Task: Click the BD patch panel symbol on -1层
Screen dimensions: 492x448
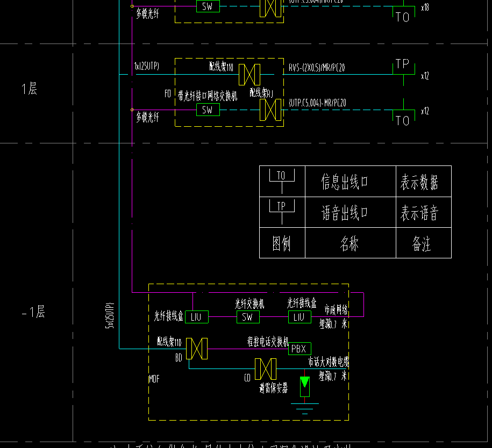Action: (x=197, y=349)
